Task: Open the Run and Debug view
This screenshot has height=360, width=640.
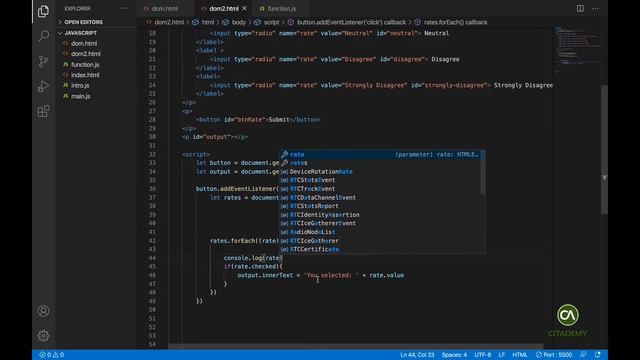Action: pos(43,86)
